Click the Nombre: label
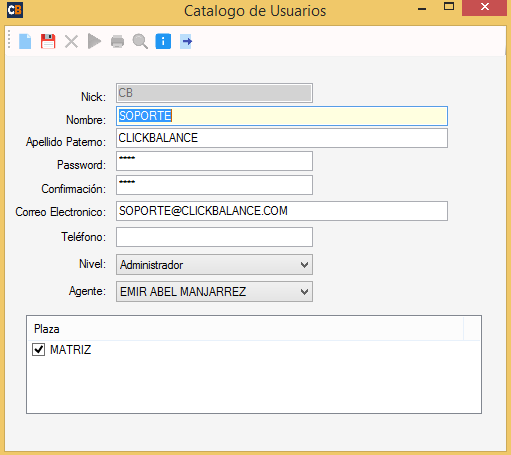 (x=86, y=120)
